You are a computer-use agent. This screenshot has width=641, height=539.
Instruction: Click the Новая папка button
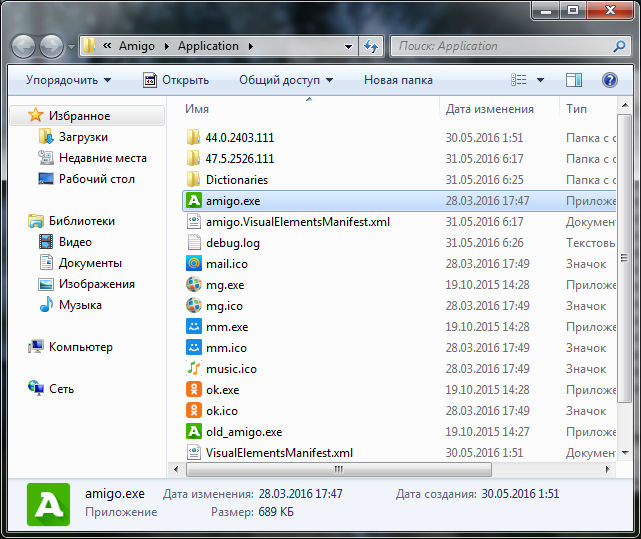click(398, 80)
